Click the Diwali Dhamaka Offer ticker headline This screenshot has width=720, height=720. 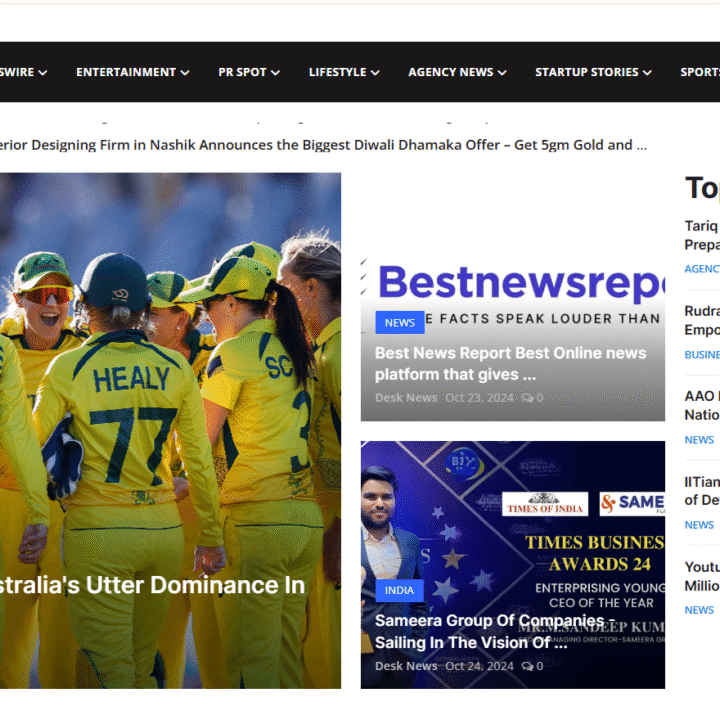322,145
